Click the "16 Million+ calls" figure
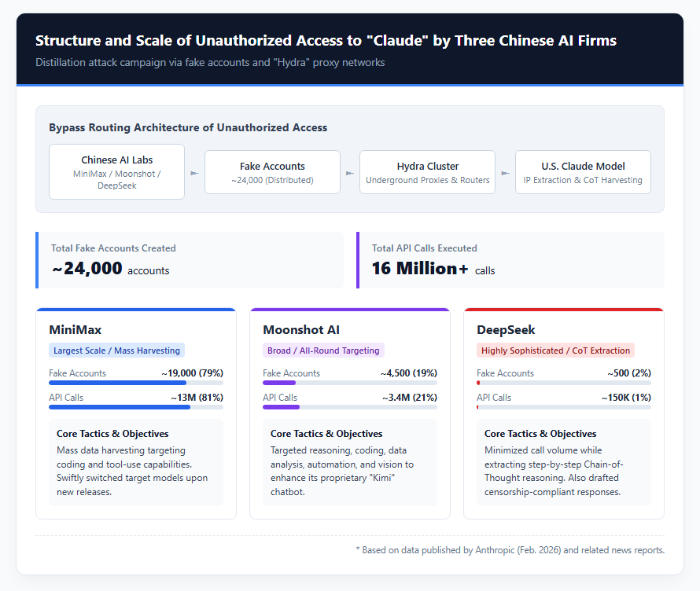Viewport: 700px width, 591px height. click(433, 269)
